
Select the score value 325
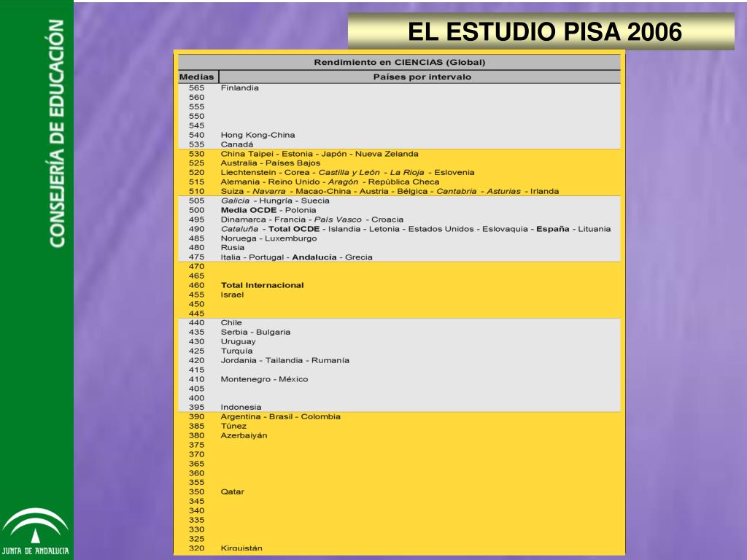pyautogui.click(x=197, y=539)
